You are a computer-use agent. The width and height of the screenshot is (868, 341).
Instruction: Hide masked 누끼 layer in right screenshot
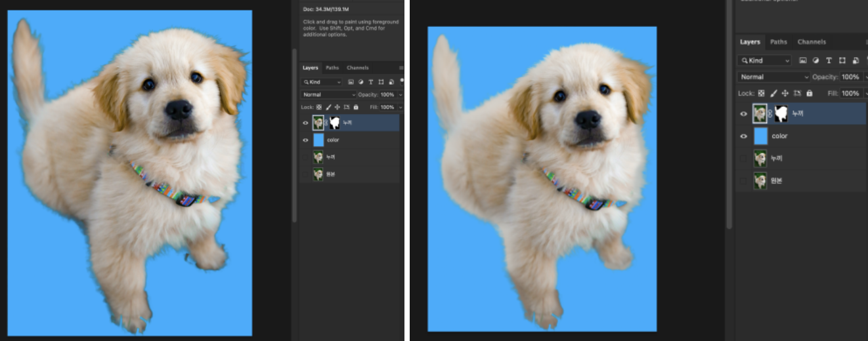743,114
